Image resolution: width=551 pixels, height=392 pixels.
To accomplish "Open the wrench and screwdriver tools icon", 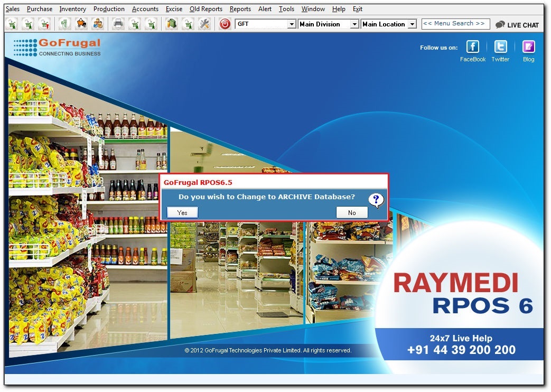I will click(204, 24).
